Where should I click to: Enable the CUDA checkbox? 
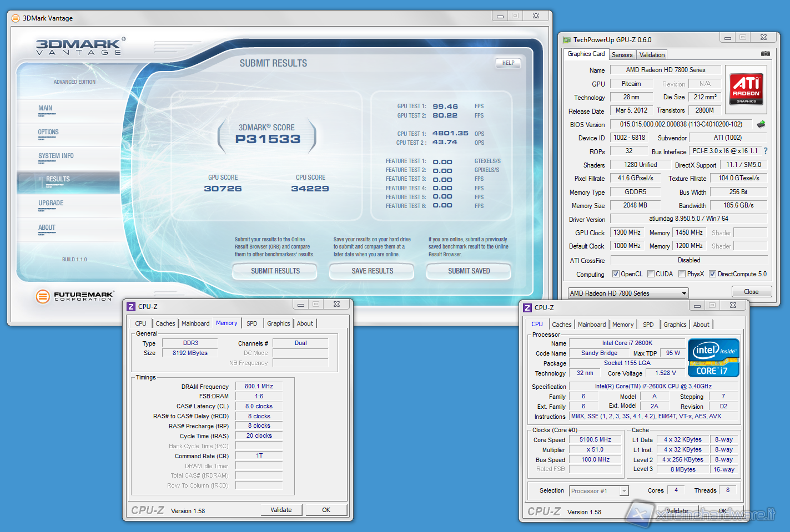(x=651, y=274)
